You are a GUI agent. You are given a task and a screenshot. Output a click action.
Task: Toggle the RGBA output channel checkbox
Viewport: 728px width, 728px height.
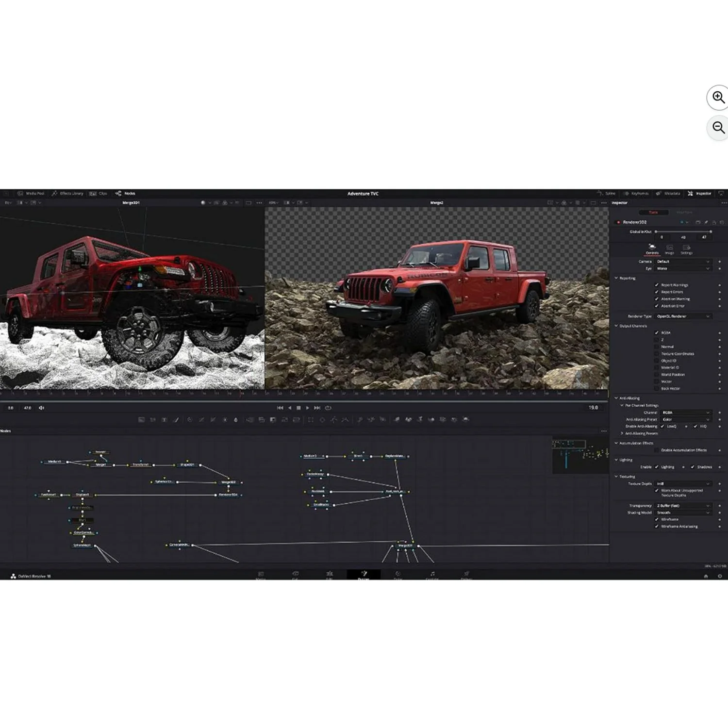tap(657, 332)
